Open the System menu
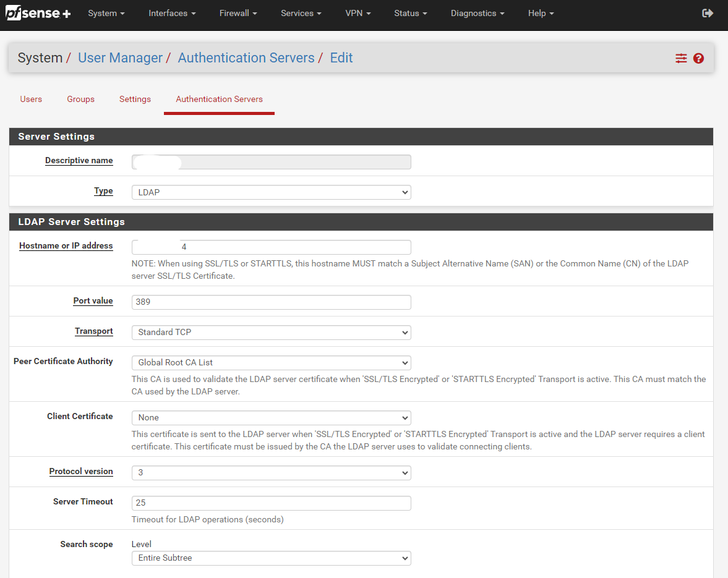 point(106,13)
